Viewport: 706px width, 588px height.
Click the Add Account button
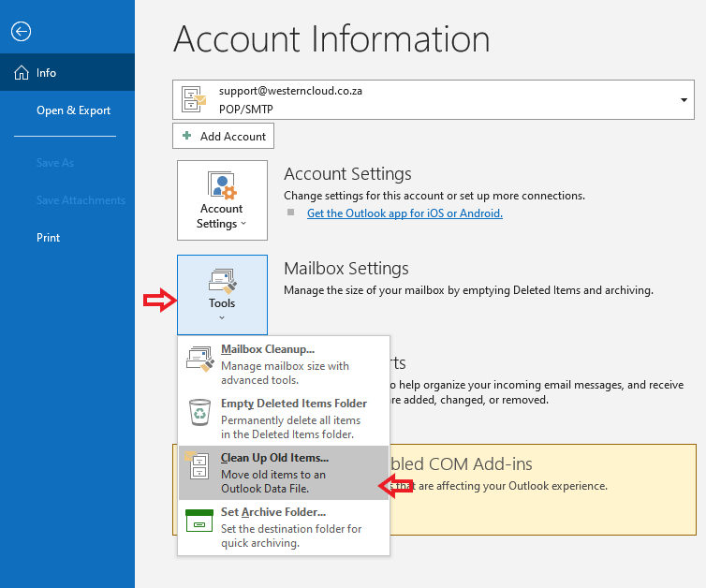[224, 136]
